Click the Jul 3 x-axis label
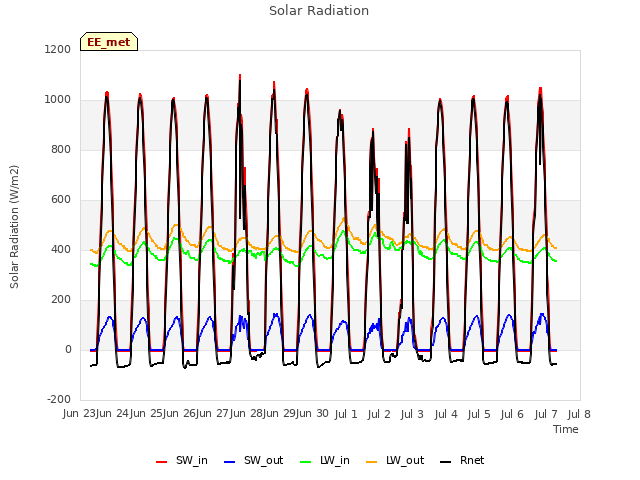 coord(412,415)
